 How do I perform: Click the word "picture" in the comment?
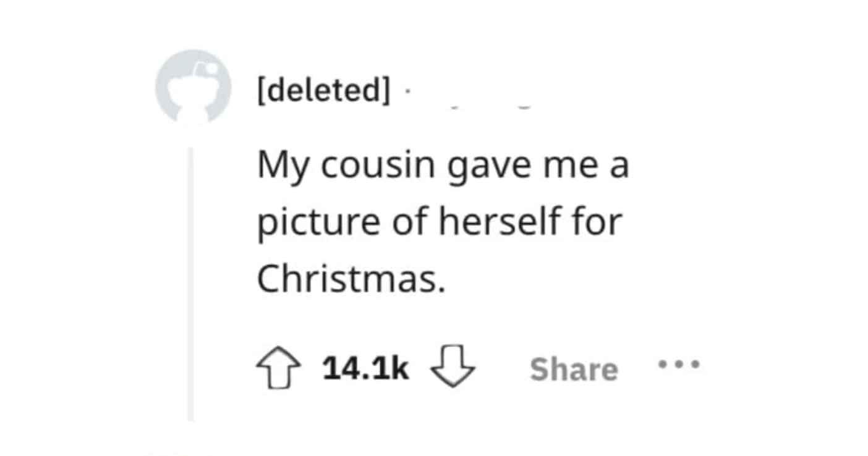pos(318,224)
